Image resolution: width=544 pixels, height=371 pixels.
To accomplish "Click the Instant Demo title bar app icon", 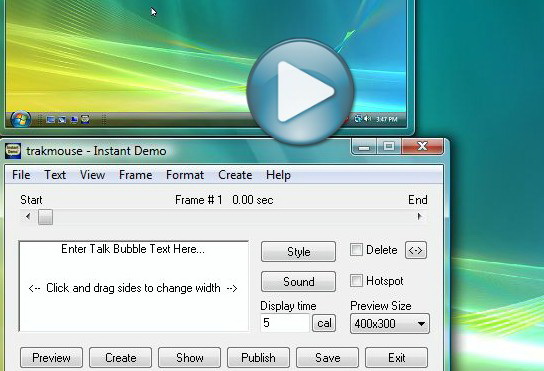I will (x=13, y=151).
